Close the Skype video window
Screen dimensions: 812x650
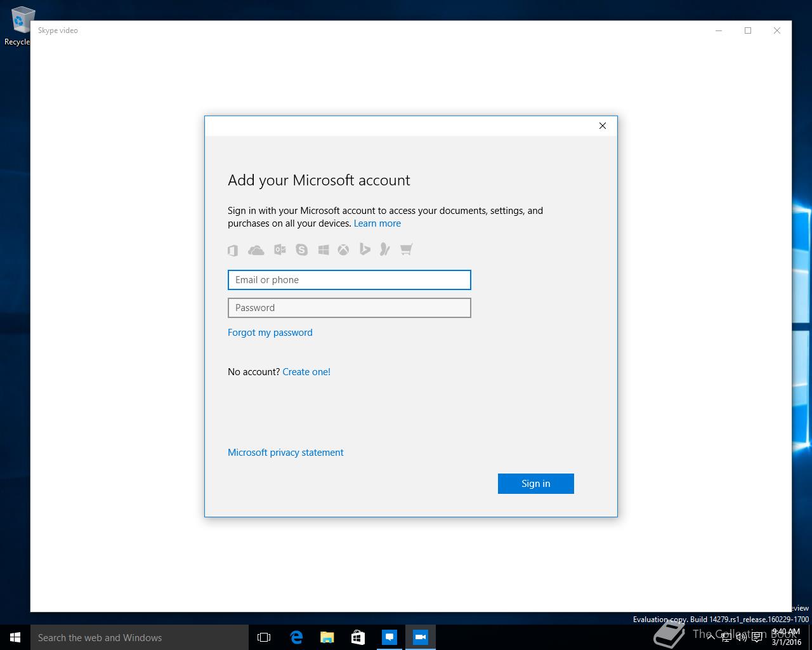point(777,30)
